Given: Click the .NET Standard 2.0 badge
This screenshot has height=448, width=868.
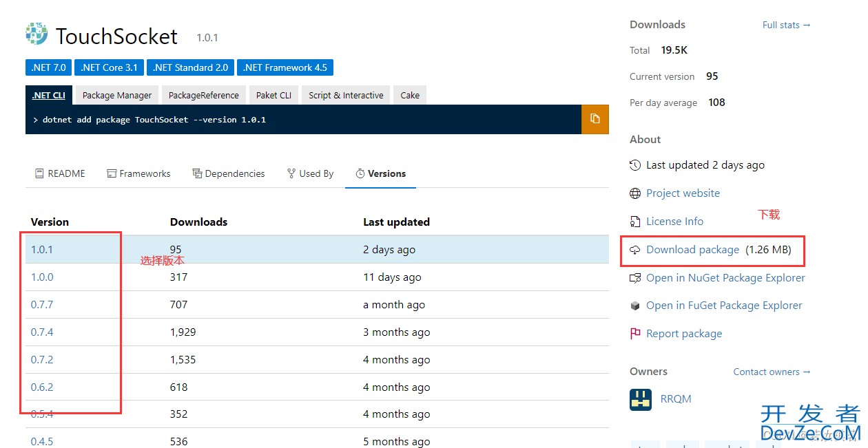Looking at the screenshot, I should 190,67.
